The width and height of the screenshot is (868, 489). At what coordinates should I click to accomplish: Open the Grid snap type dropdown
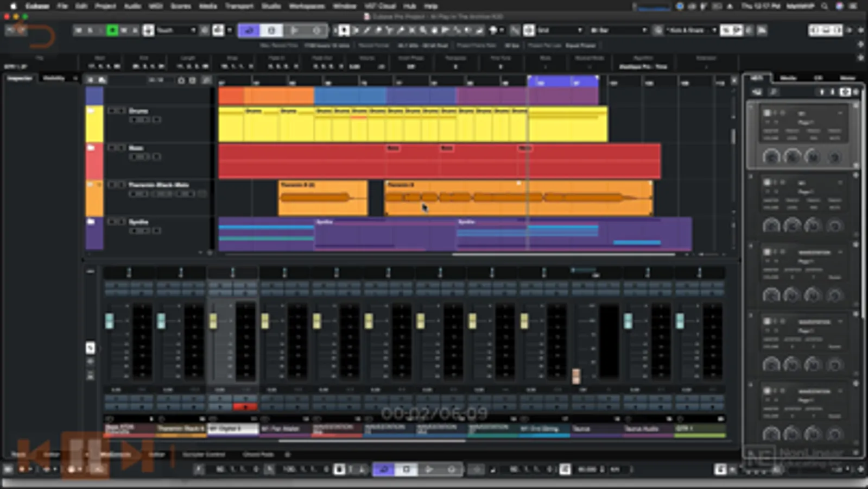click(x=560, y=30)
